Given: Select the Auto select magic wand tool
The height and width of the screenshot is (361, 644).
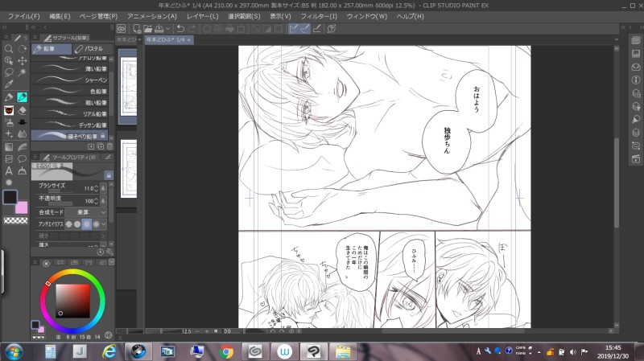Looking at the screenshot, I should [23, 72].
